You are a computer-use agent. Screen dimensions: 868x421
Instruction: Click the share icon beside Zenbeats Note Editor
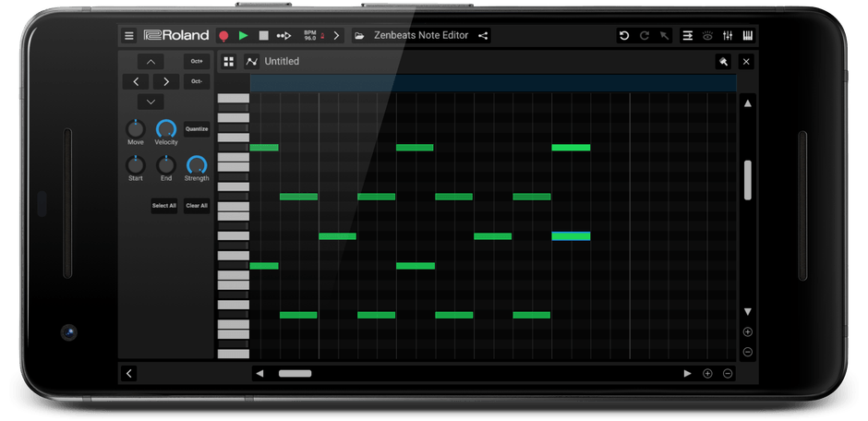tap(483, 36)
